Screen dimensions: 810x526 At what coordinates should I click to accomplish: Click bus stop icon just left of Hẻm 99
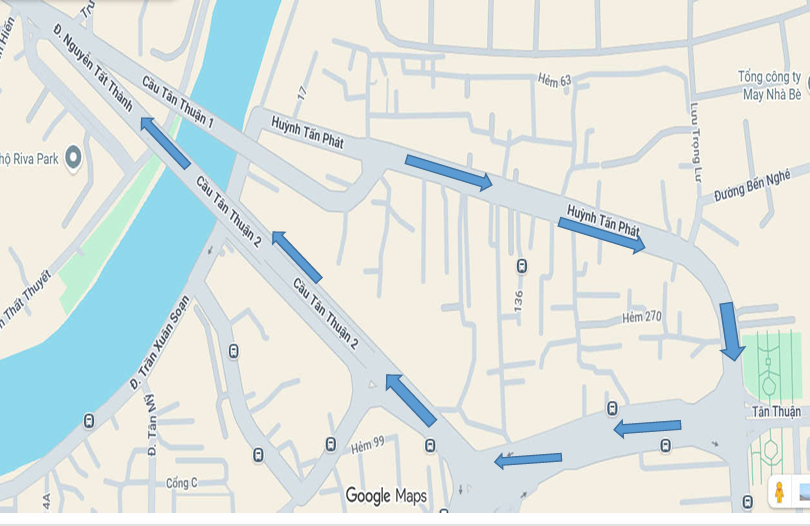pos(331,444)
